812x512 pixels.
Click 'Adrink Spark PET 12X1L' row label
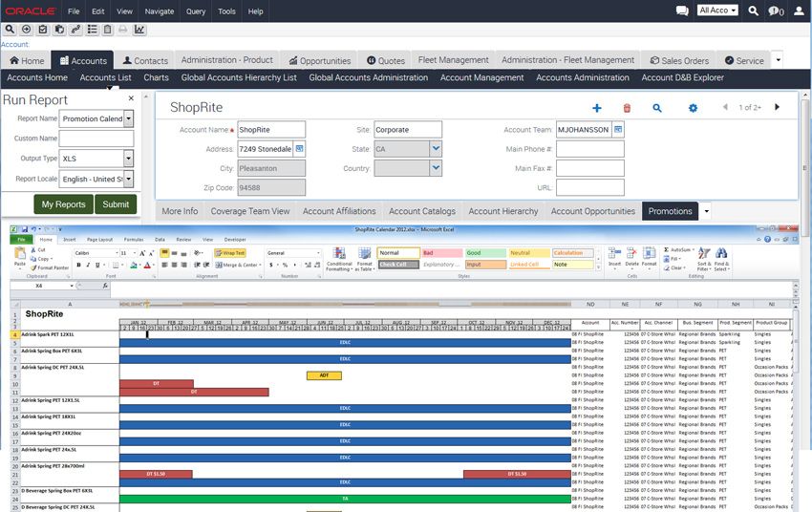[x=48, y=334]
